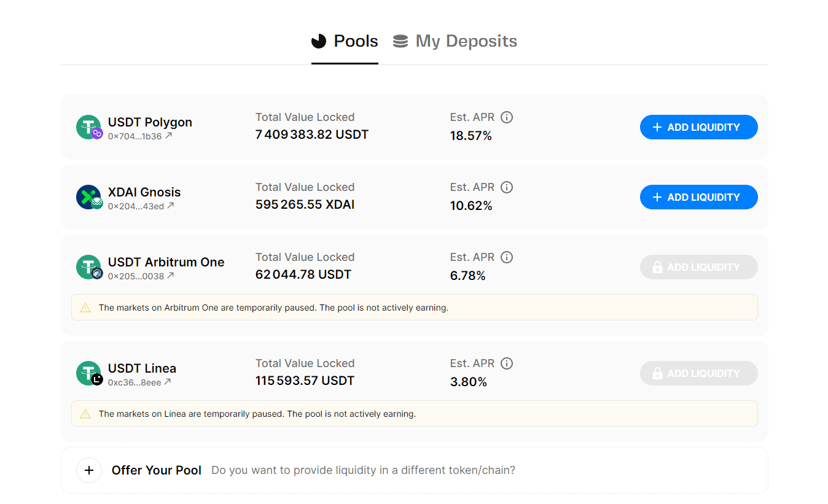Click locked Add Liquidity for USDT Linea

(699, 373)
